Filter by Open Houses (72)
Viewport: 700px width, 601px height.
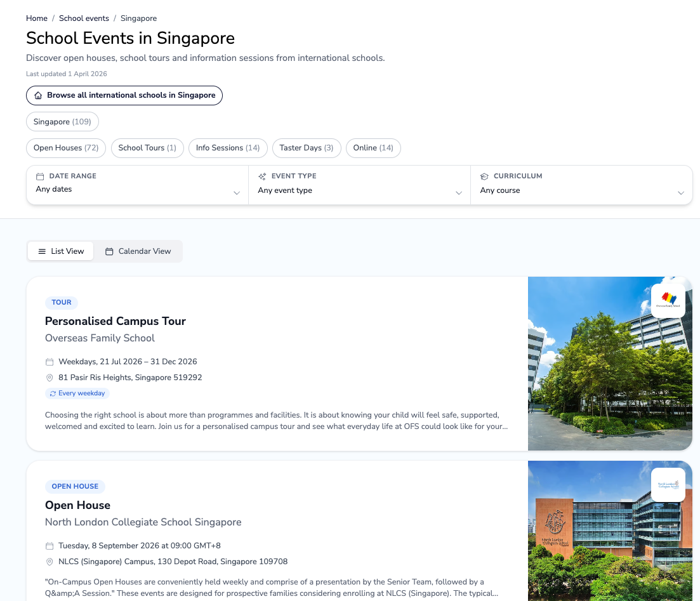point(66,148)
